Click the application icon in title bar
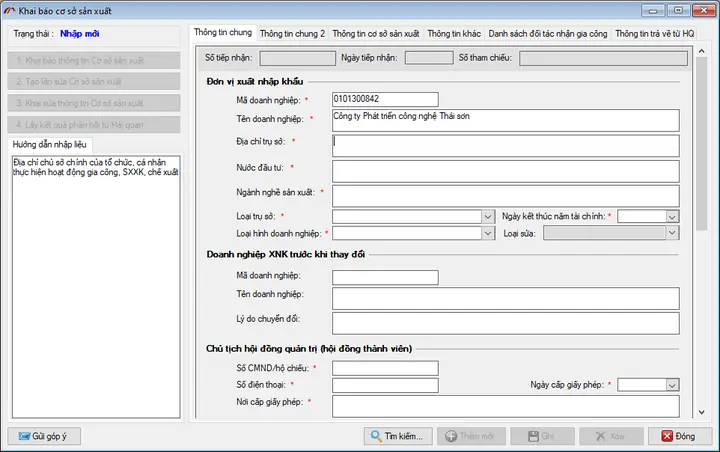The height and width of the screenshot is (452, 720). coord(9,11)
